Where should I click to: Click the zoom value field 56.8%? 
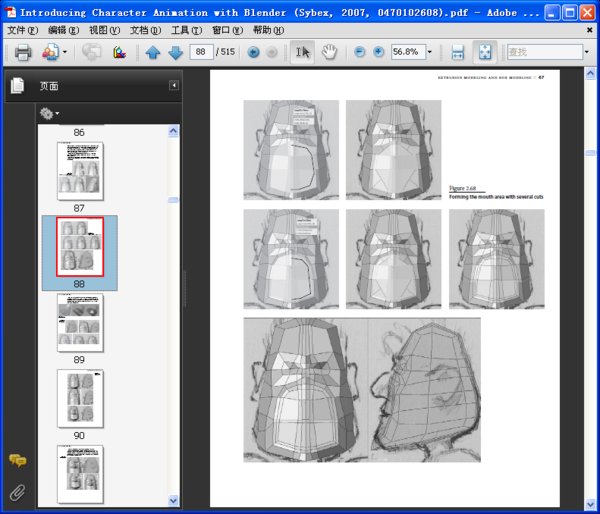(408, 52)
